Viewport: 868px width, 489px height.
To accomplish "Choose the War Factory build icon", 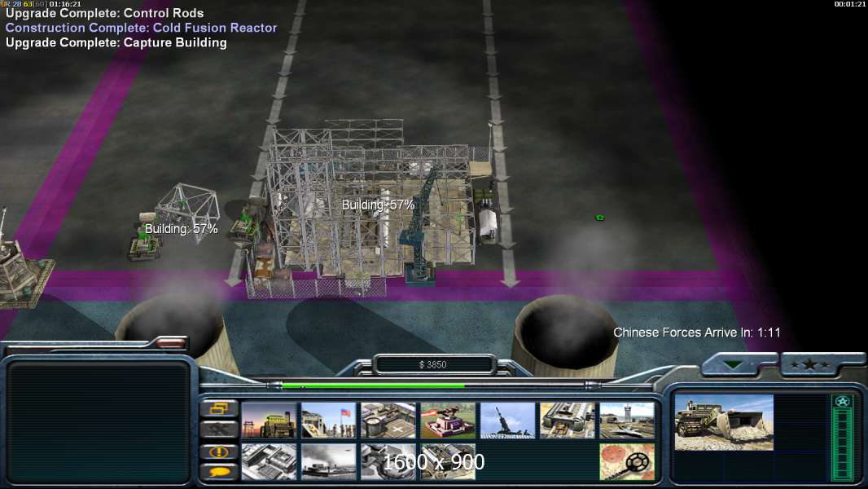I will [x=568, y=421].
